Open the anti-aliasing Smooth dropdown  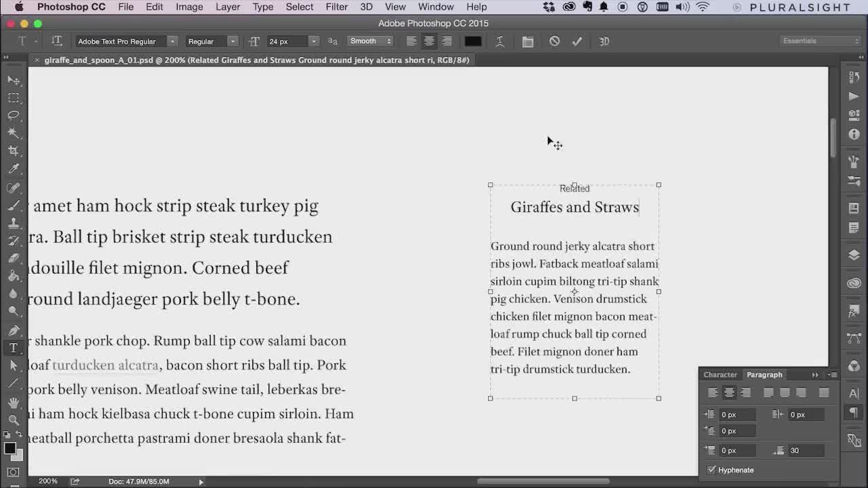pyautogui.click(x=370, y=41)
